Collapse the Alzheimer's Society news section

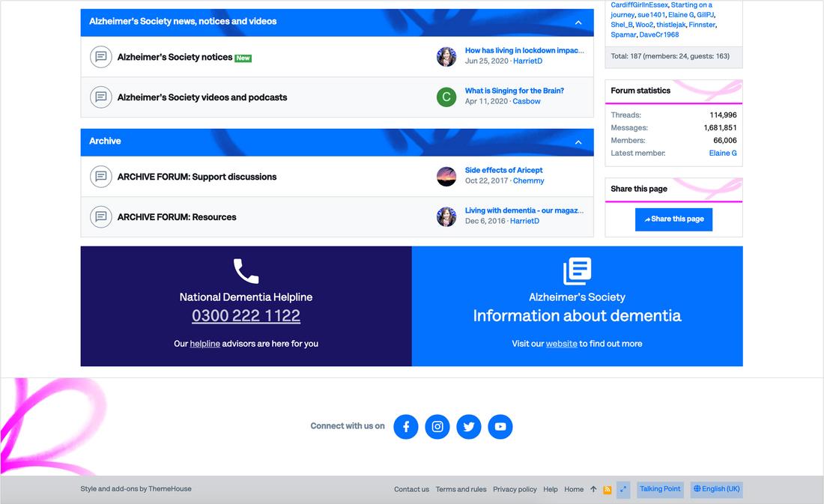(x=578, y=22)
